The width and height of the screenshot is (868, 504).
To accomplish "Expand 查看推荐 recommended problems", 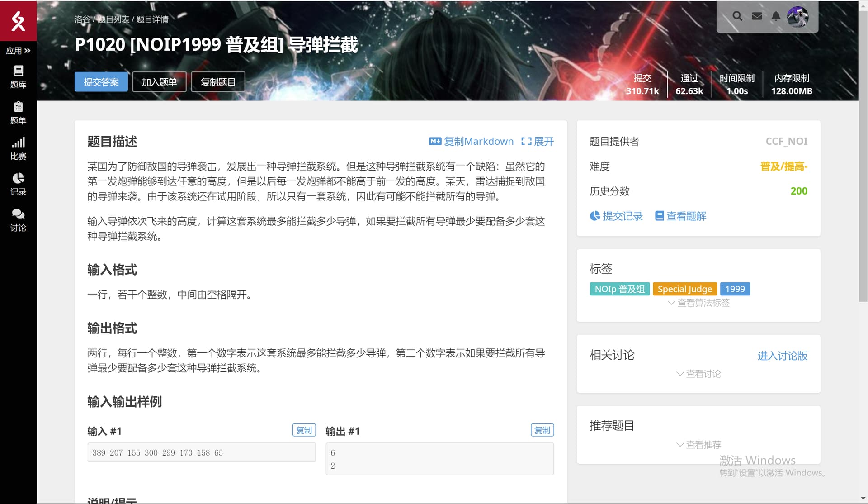I will [x=698, y=445].
